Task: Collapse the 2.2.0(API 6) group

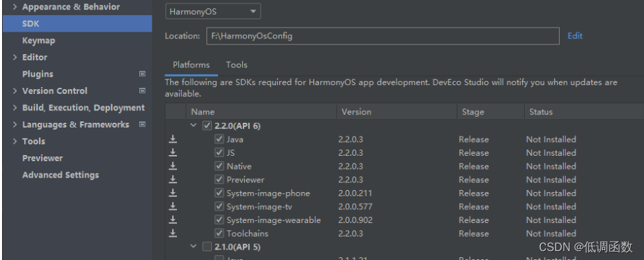Action: [194, 126]
